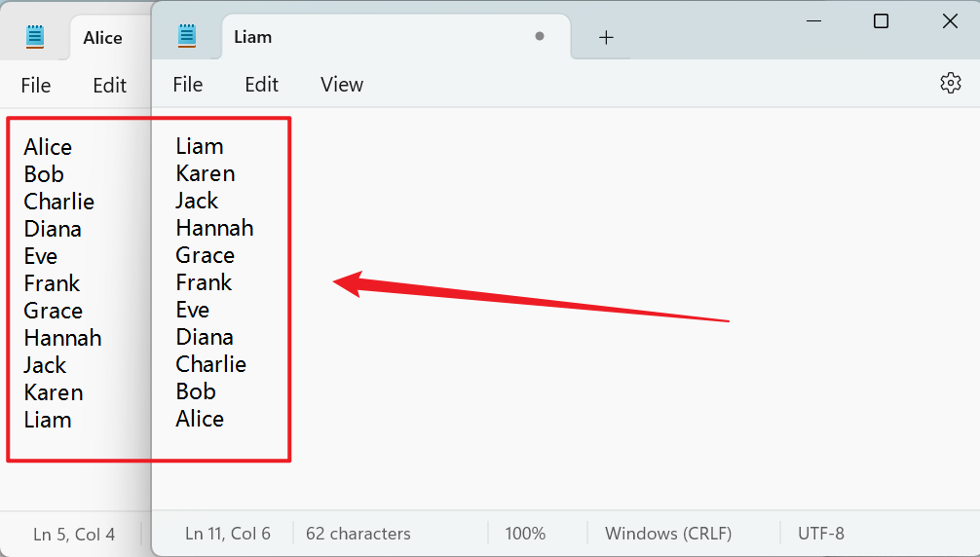Click the unsaved-changes dot on the Liam tab
The width and height of the screenshot is (980, 557).
[539, 37]
